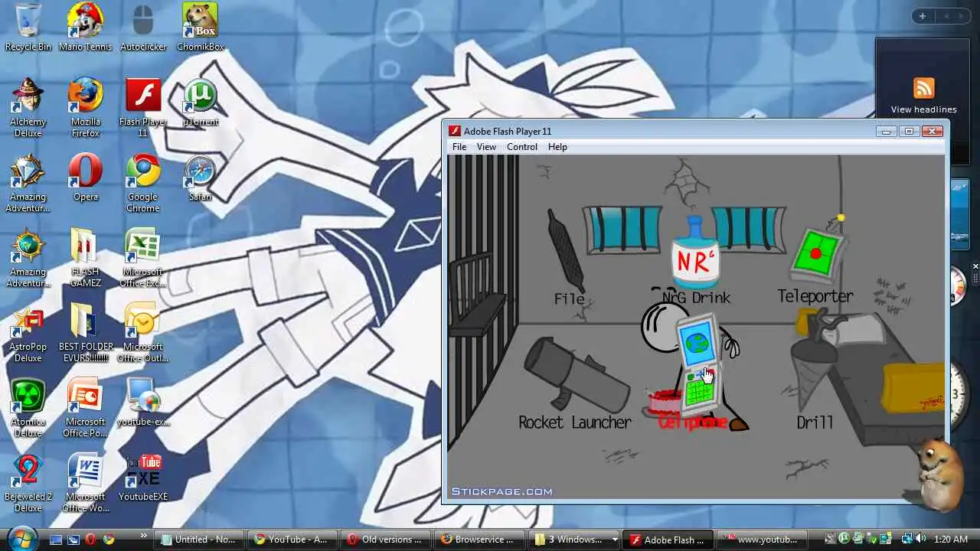This screenshot has height=551, width=980.
Task: Open the ChomikBox shortcut
Action: (201, 27)
